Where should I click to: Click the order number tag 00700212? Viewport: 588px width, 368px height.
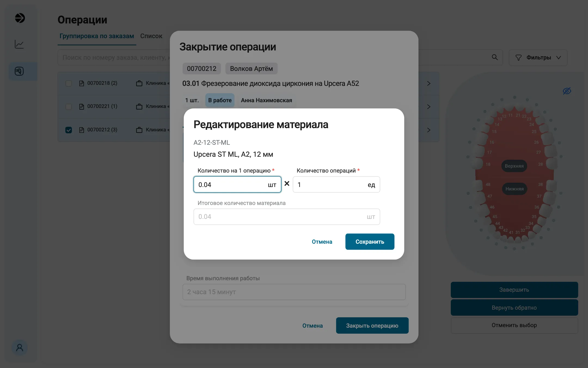click(x=201, y=68)
